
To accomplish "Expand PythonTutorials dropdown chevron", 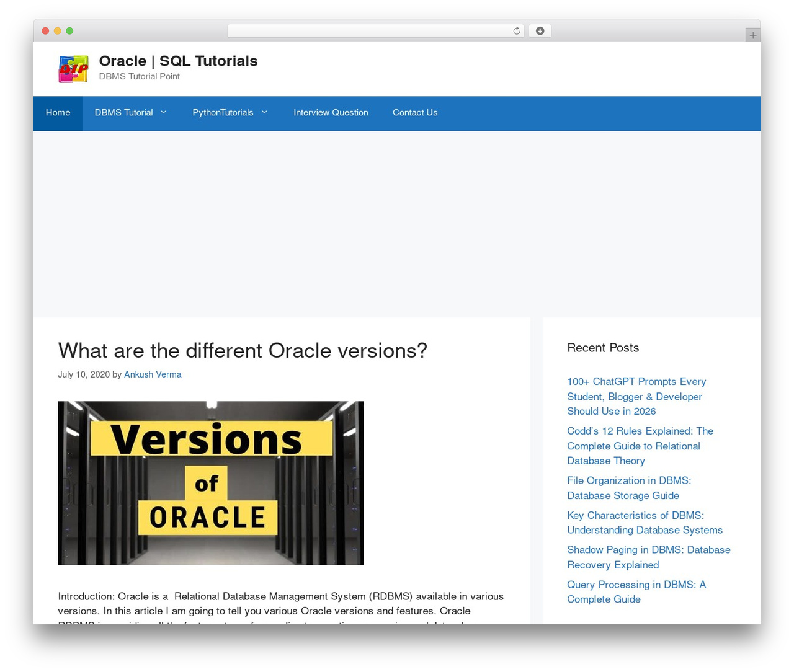I will coord(264,112).
